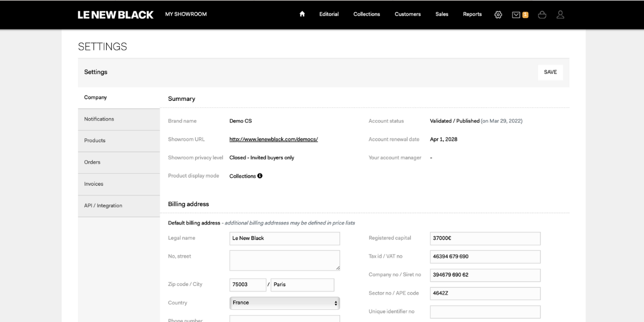Switch to API / Integration tab
The height and width of the screenshot is (322, 644).
119,206
